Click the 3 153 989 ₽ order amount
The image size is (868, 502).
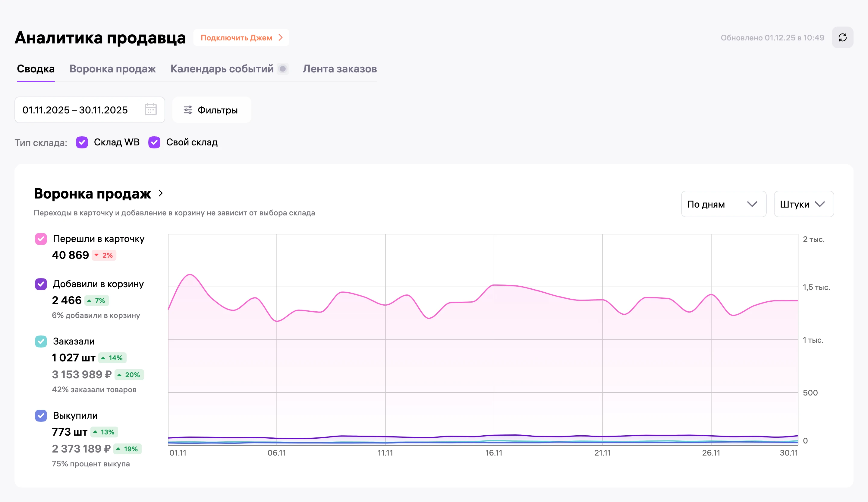(82, 374)
